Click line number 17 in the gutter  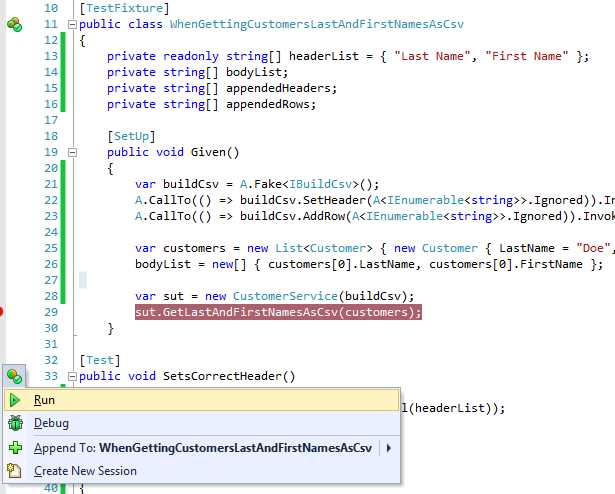coord(51,120)
